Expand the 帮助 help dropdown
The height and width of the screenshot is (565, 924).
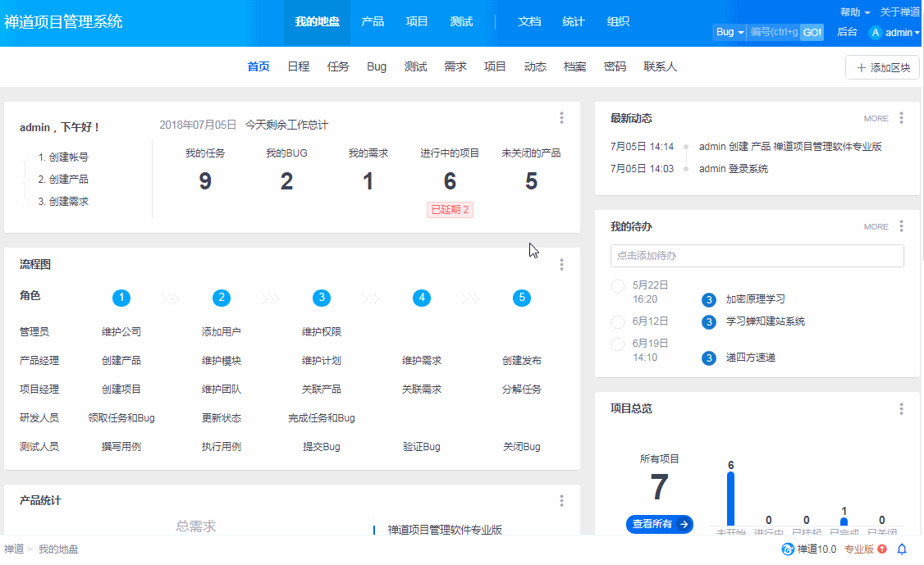point(855,12)
